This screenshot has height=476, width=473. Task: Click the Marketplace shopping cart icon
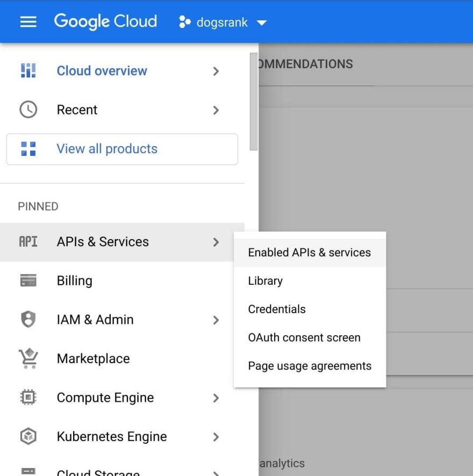pyautogui.click(x=28, y=358)
